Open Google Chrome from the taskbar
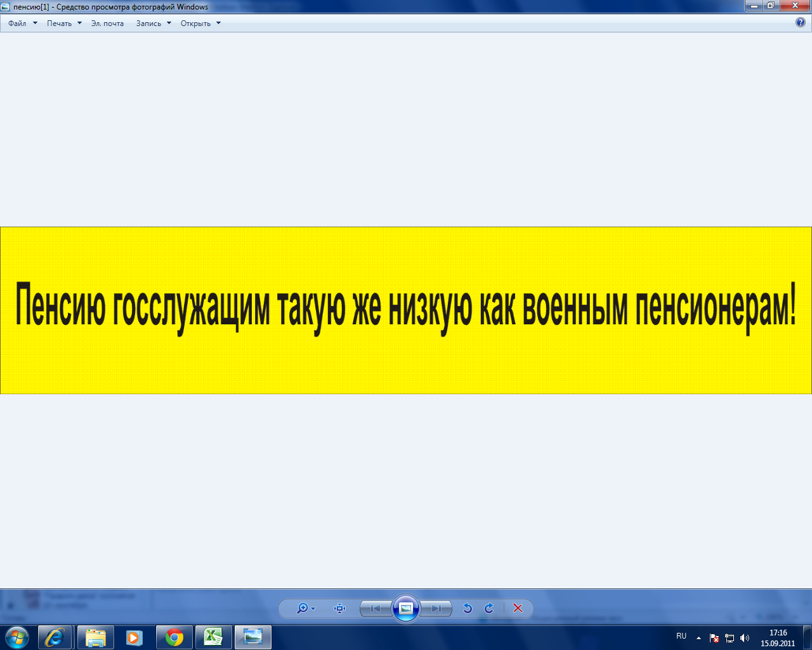Viewport: 812px width, 650px height. pos(174,637)
